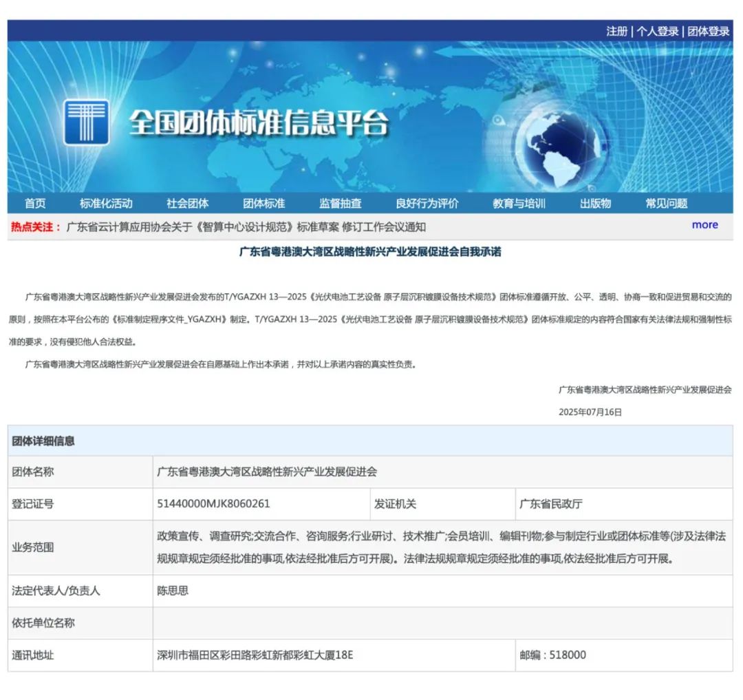Viewport: 743px width, 700px height.
Task: Click the paragraph mentioning 标准制定程序文件_YGAZXH
Action: [x=370, y=319]
